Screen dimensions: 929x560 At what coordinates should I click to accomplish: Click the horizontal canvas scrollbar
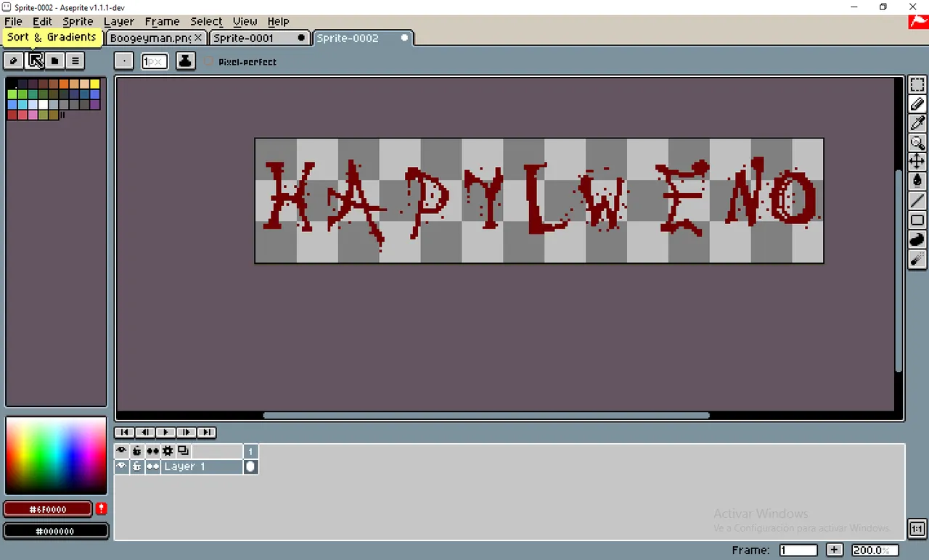[486, 416]
